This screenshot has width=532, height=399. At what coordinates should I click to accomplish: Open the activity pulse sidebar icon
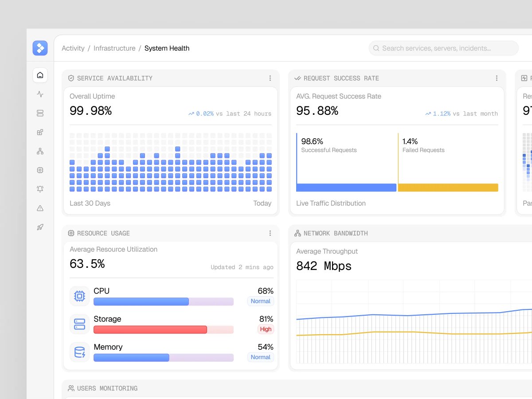click(40, 94)
